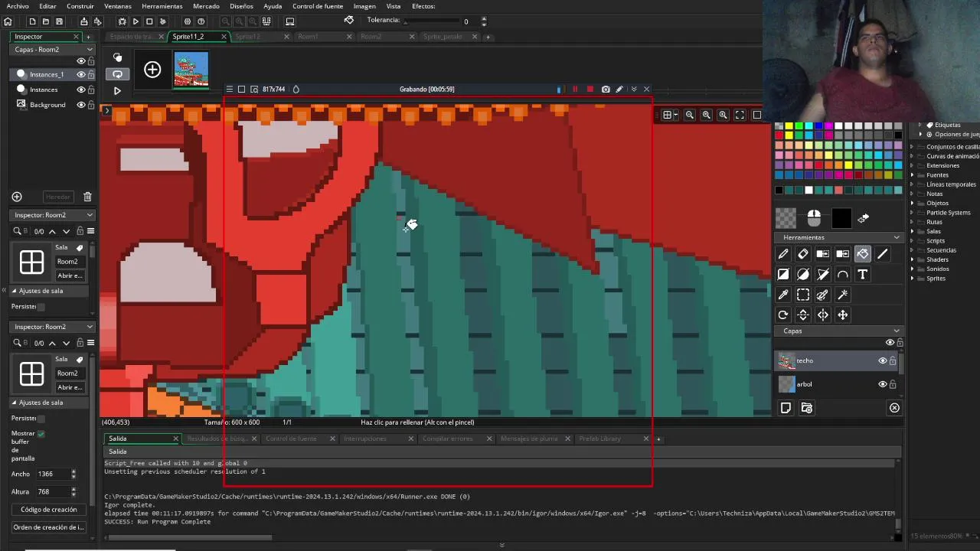Expand the Sonidos folder
Viewport: 980px width, 551px height.
(x=912, y=269)
